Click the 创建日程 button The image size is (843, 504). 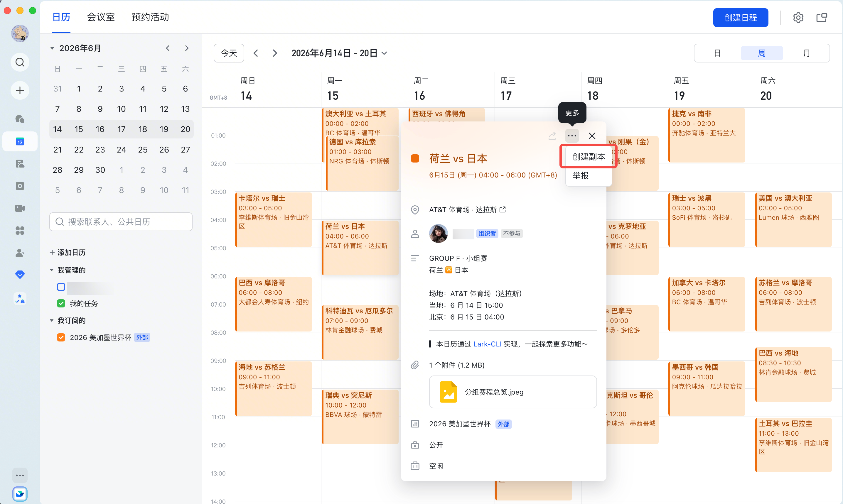(741, 18)
